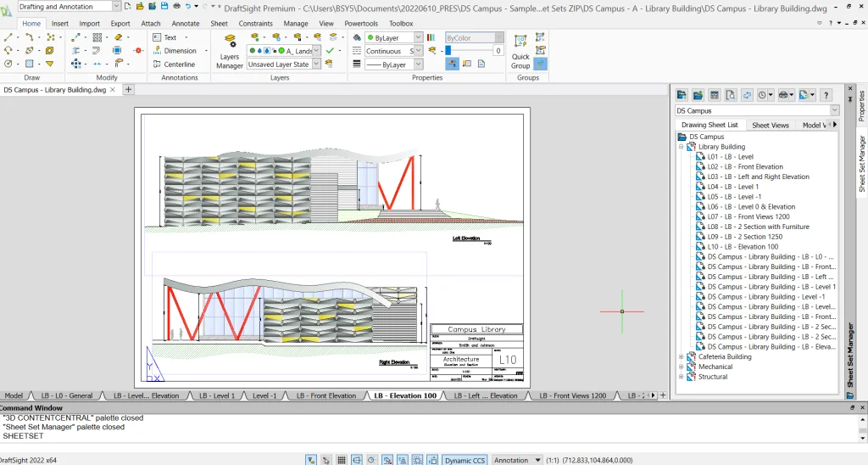Toggle the grid display in status bar
This screenshot has width=868, height=465.
pyautogui.click(x=341, y=459)
